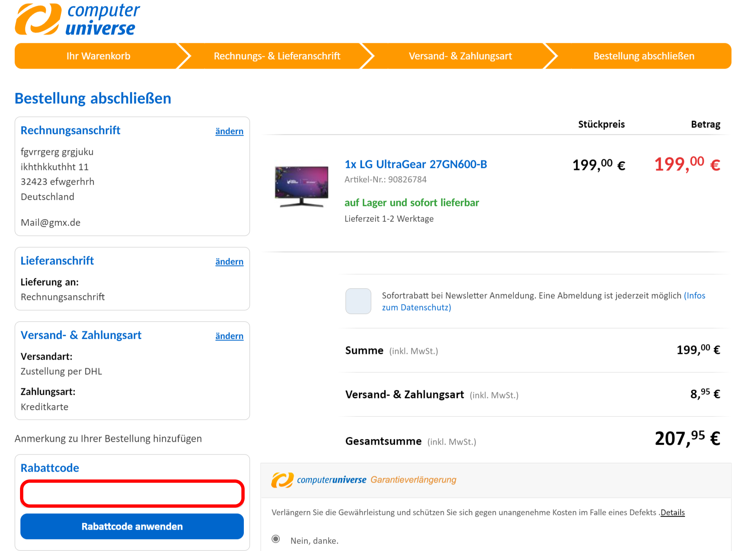This screenshot has height=551, width=756.
Task: Click 'ändern' for Versand- & Zahlungsart
Action: [229, 336]
